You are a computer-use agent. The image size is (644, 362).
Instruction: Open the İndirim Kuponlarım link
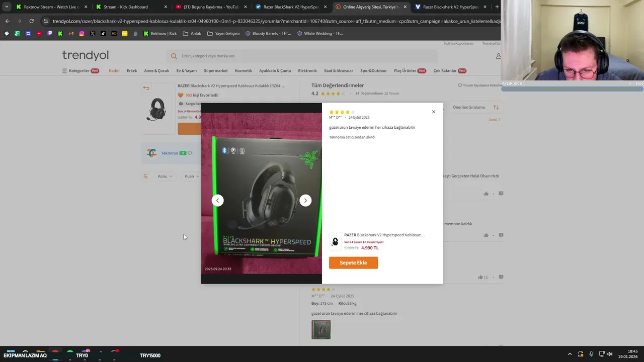[x=458, y=43]
